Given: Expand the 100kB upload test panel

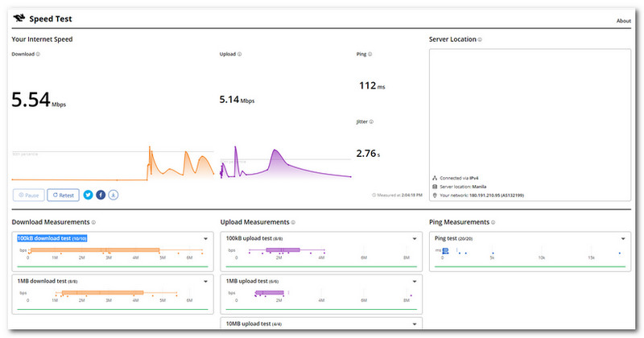Looking at the screenshot, I should click(x=415, y=239).
